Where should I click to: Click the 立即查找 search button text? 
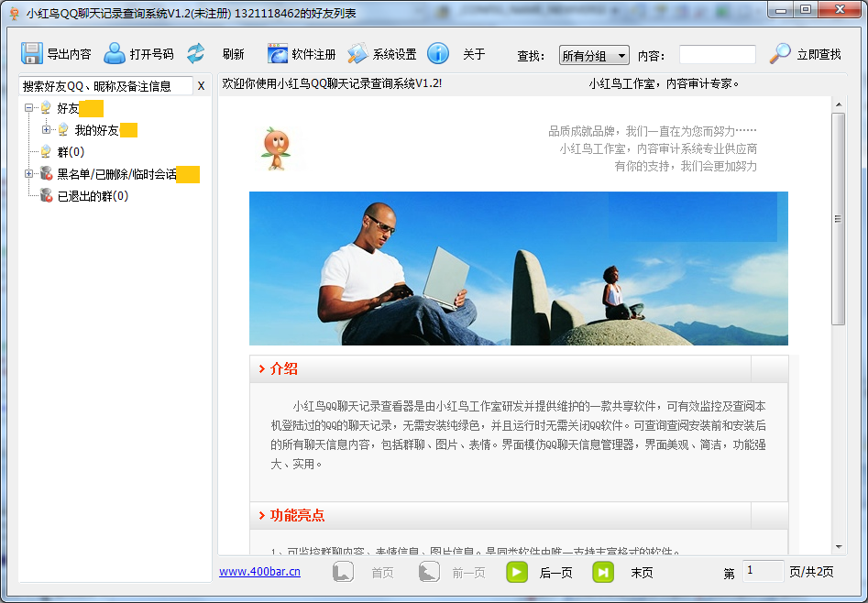click(819, 54)
